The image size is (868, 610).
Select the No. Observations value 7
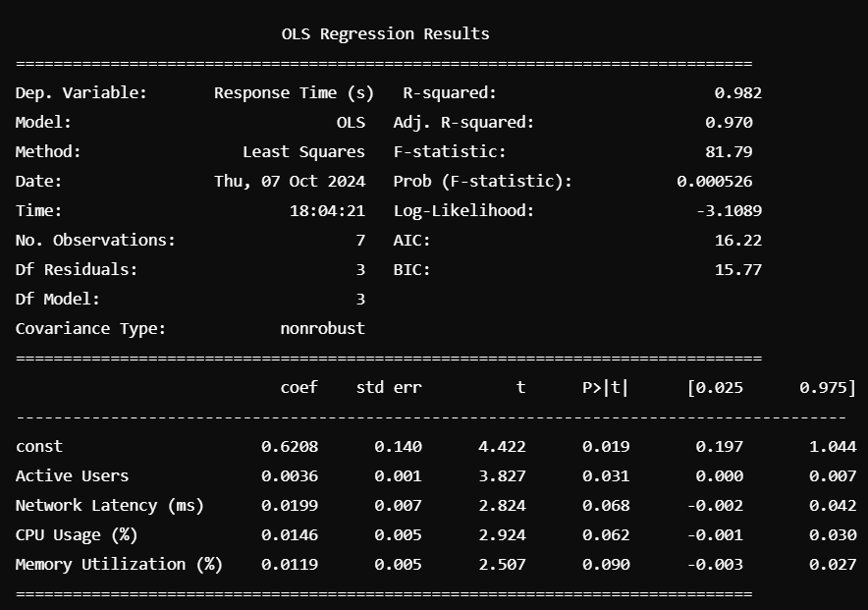click(x=358, y=240)
